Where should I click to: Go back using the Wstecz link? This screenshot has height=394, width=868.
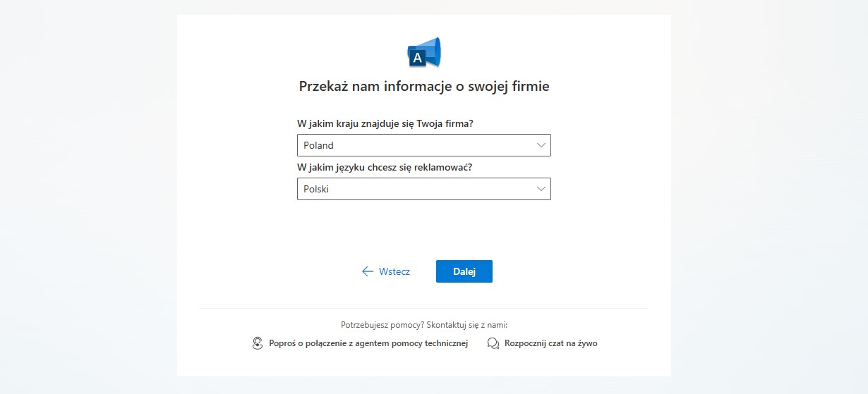pos(386,271)
